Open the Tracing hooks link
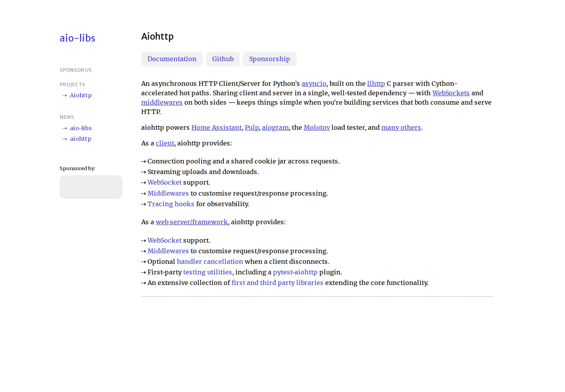The height and width of the screenshot is (392, 565). [171, 204]
